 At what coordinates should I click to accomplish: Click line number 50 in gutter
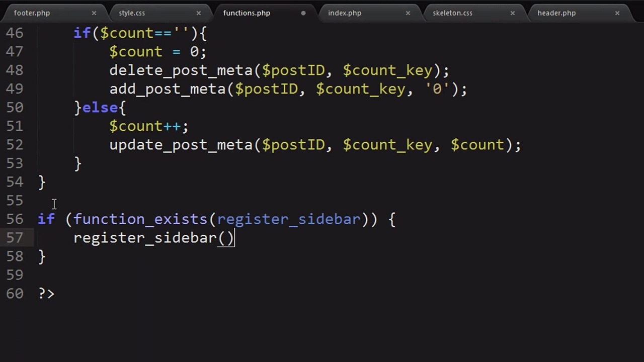coord(15,108)
